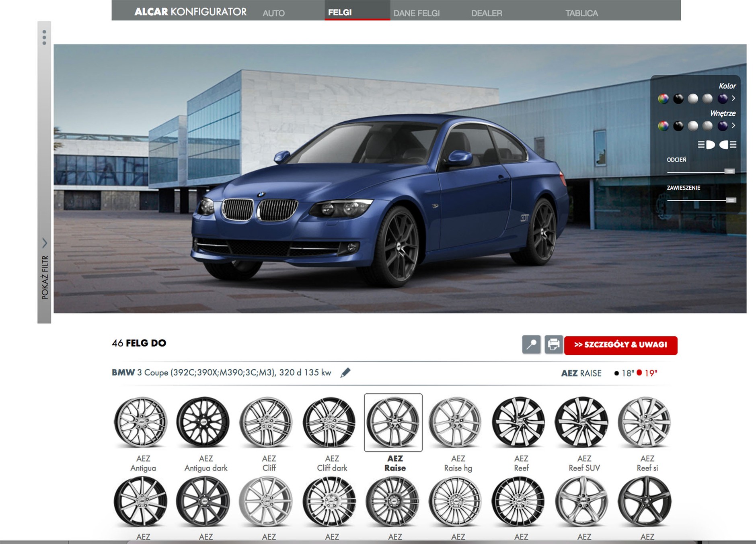Open the three-dot sidebar menu
The width and height of the screenshot is (756, 544).
(44, 37)
